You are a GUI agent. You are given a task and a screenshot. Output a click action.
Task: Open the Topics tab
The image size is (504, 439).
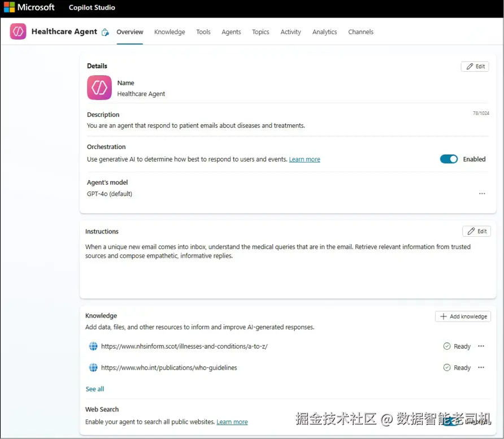pyautogui.click(x=260, y=32)
